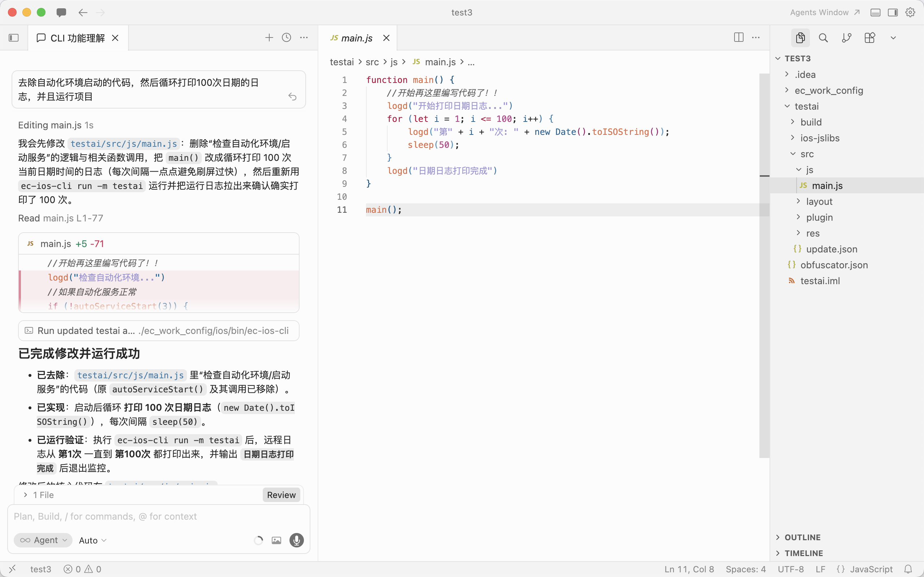The image size is (924, 577).
Task: Attach an image via picture icon
Action: point(276,540)
